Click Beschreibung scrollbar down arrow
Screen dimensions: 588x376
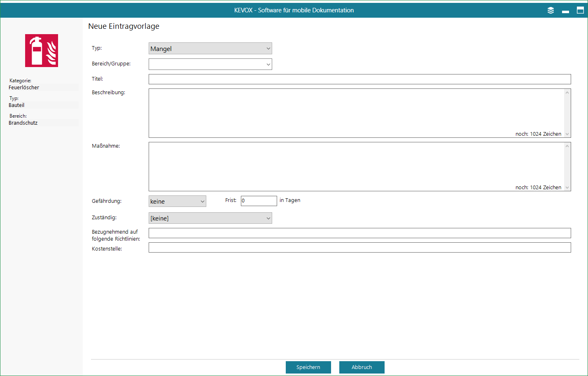567,134
